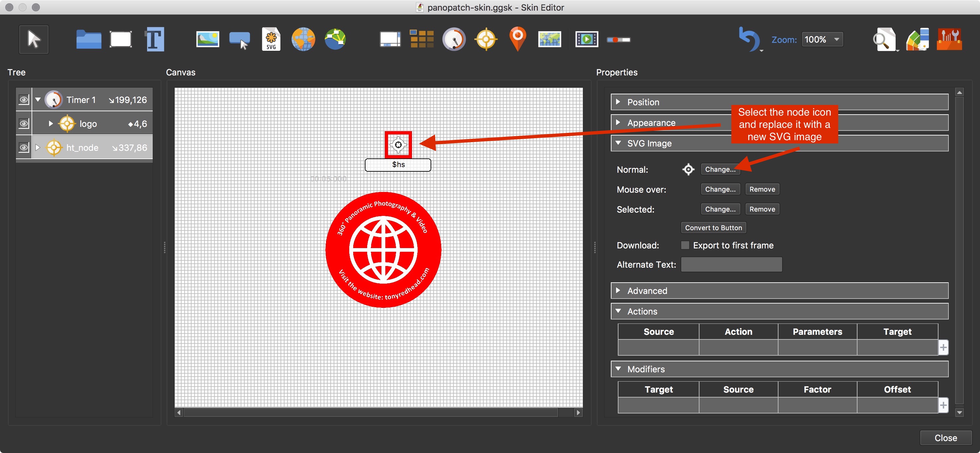Select the hotspot icon on the canvas

[x=398, y=145]
